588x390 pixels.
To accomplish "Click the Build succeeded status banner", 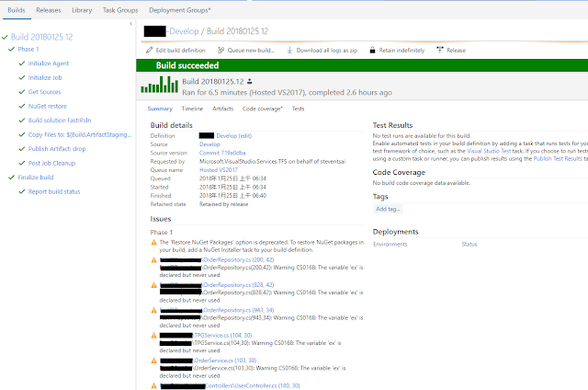I will pyautogui.click(x=362, y=65).
